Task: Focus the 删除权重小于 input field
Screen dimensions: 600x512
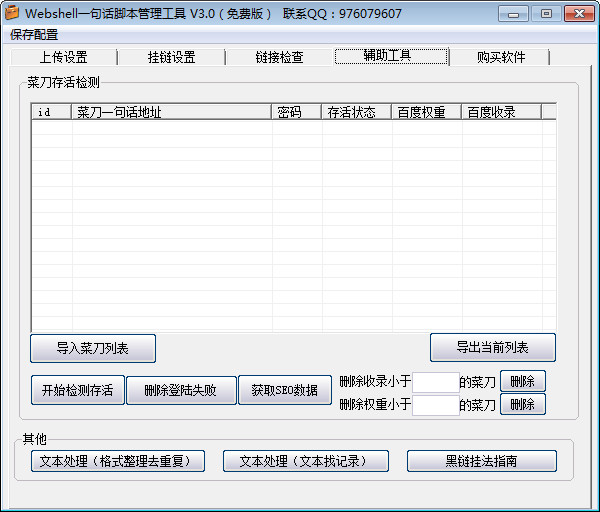Action: [x=436, y=405]
